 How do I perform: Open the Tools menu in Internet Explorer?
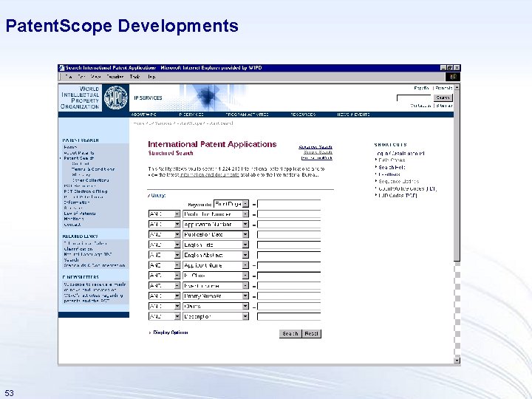[x=134, y=77]
